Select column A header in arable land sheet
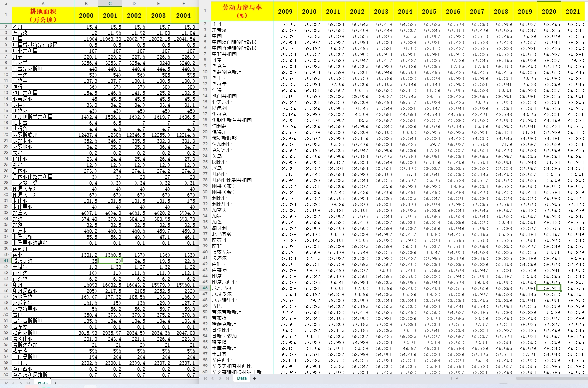Image resolution: width=588 pixels, height=388 pixels. point(43,3)
